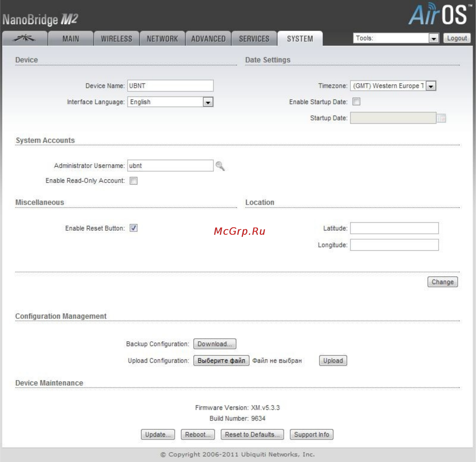This screenshot has height=462, width=476.
Task: Open the Ubiquiti logo tab
Action: click(25, 38)
